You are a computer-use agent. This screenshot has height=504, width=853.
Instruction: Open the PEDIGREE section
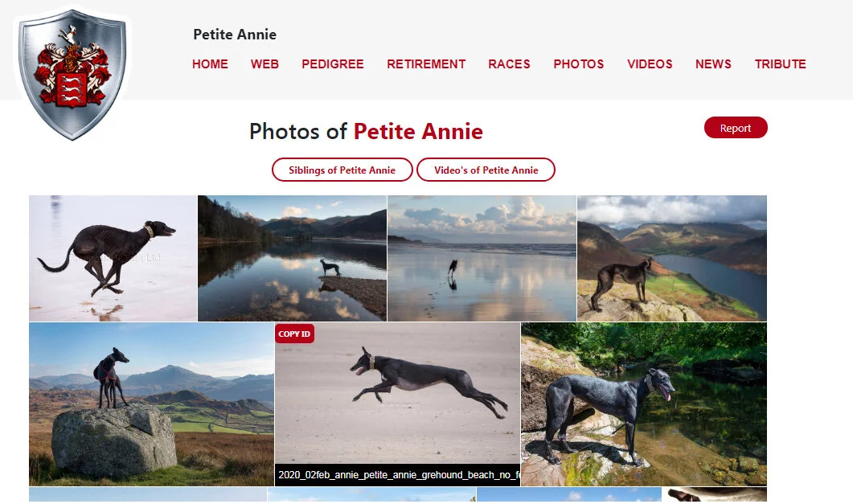[x=333, y=64]
